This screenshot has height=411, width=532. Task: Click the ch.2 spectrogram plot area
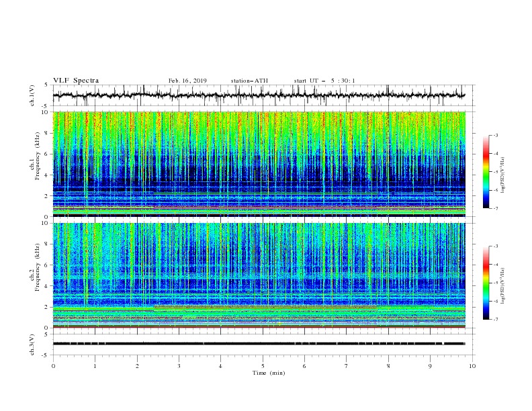[x=259, y=275]
